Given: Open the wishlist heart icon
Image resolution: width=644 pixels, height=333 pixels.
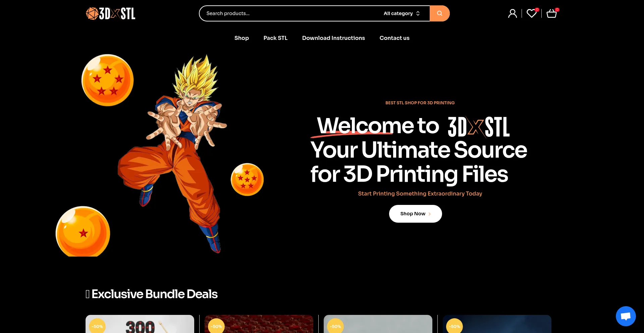Looking at the screenshot, I should click(531, 13).
